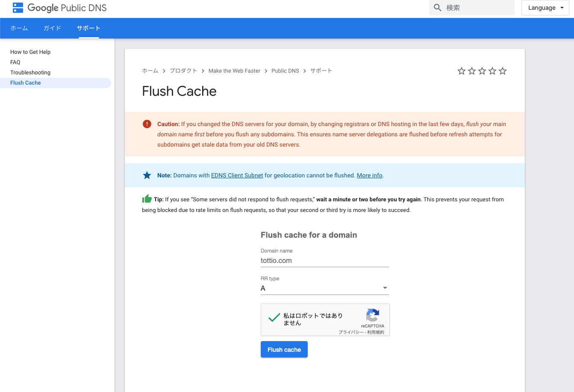Click the Google Public DNS logo icon
Viewport: 574px width, 392px height.
pos(18,8)
